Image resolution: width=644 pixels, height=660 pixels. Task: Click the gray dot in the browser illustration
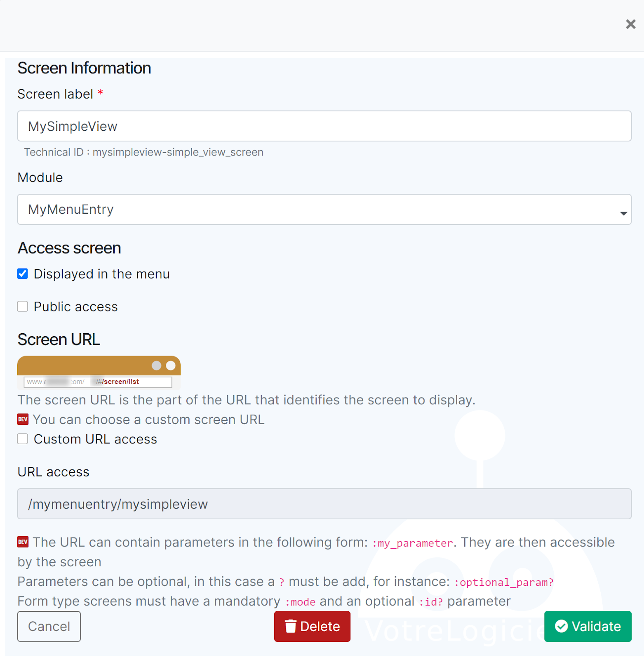coord(156,365)
